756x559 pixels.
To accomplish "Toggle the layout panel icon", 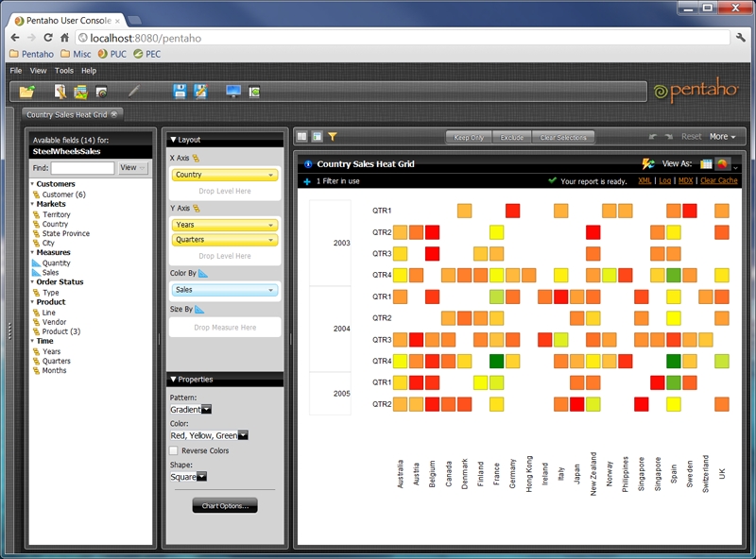I will pos(317,137).
